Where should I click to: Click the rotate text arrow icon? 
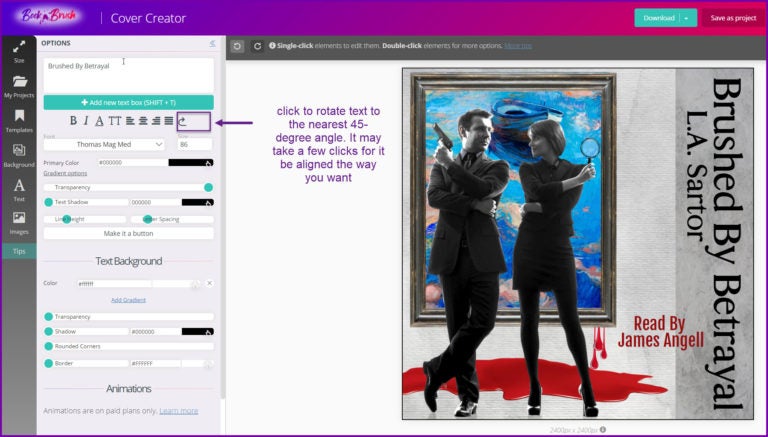183,121
